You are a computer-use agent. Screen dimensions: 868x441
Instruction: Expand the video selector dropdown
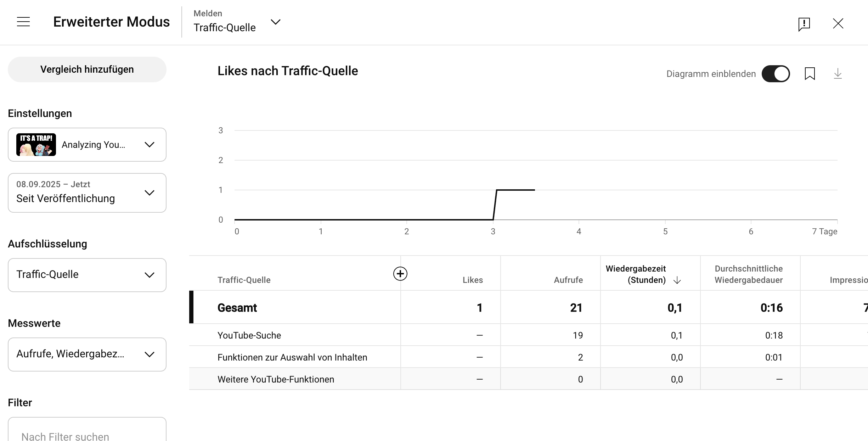(x=150, y=145)
